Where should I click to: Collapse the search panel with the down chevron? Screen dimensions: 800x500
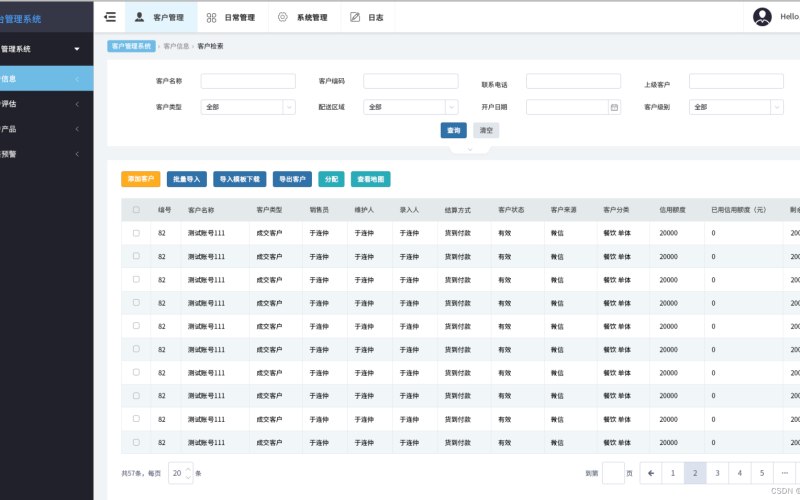470,149
